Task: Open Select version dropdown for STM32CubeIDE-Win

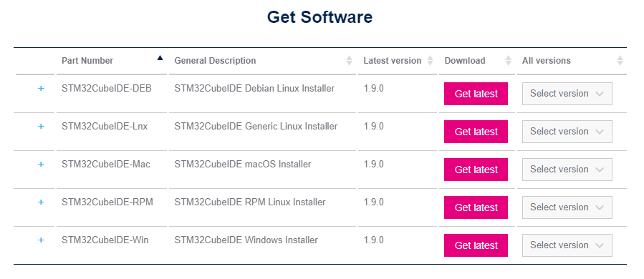Action: tap(567, 245)
